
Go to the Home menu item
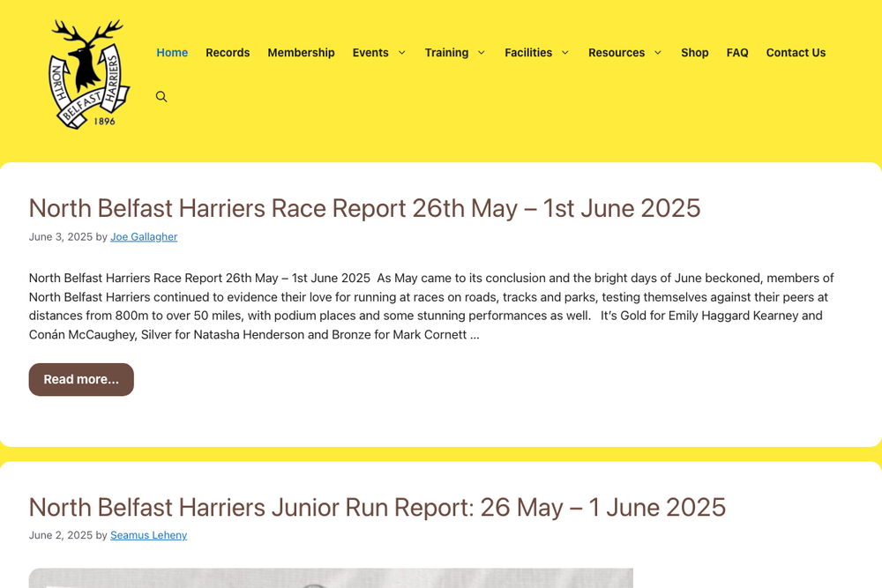[172, 52]
